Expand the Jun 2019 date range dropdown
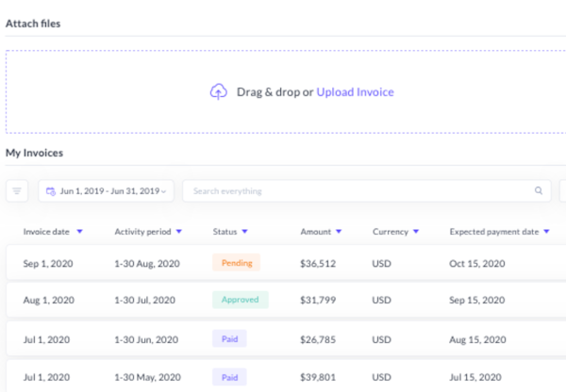Screen dimensions: 566x392 [x=165, y=192]
